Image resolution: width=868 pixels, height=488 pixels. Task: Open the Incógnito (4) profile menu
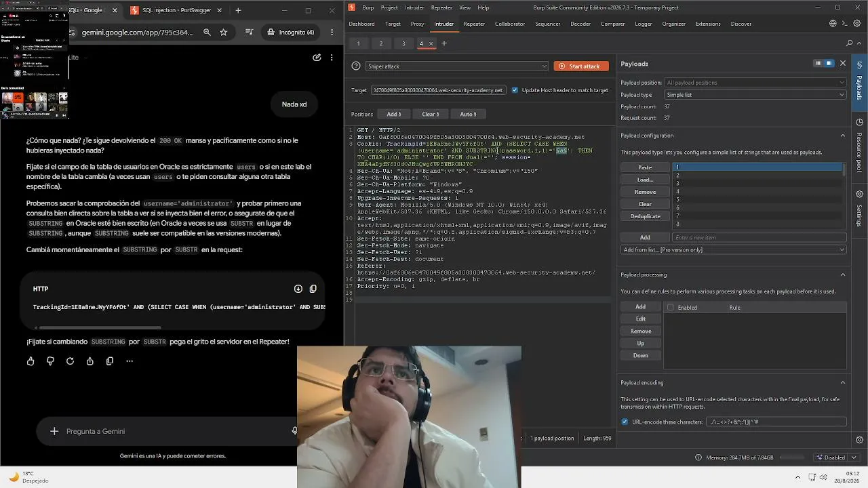point(291,32)
